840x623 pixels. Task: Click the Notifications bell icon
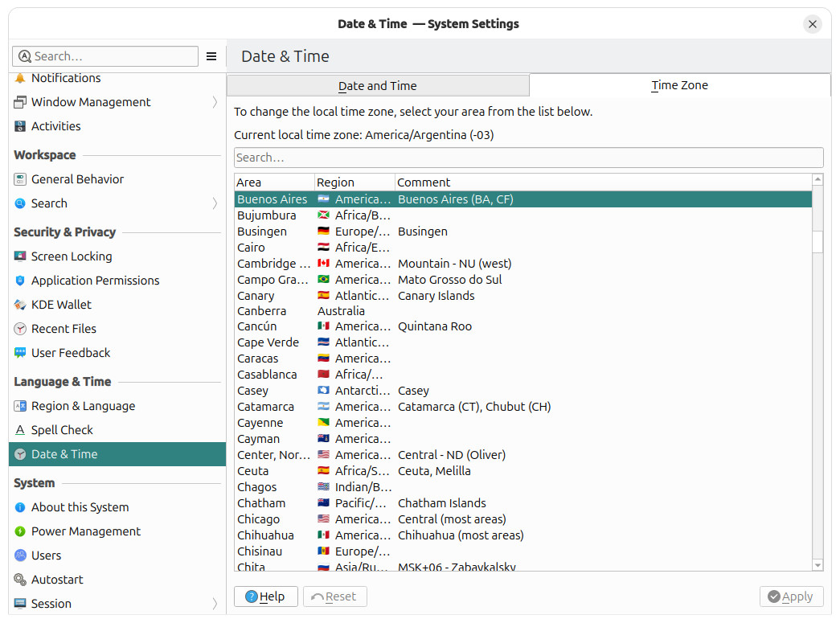pyautogui.click(x=20, y=78)
